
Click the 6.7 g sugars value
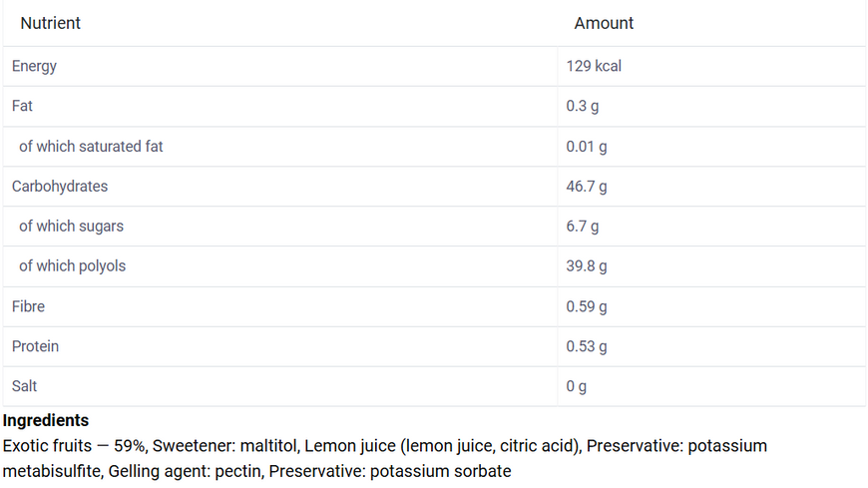click(582, 226)
